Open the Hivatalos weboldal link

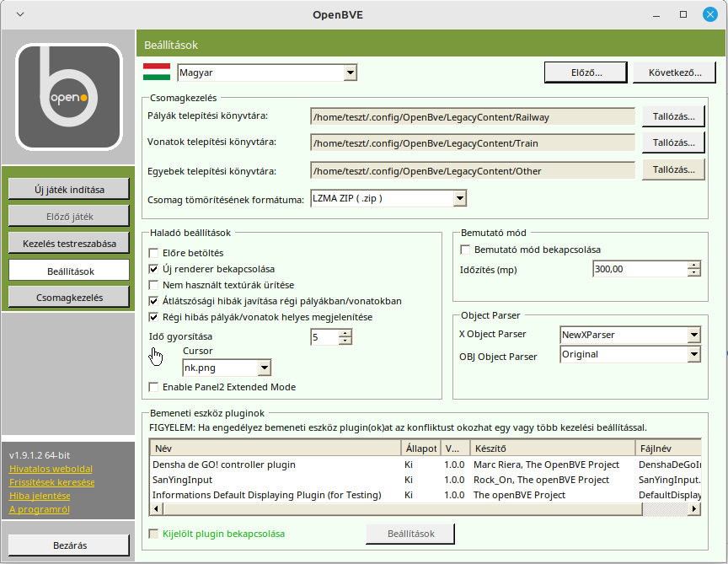click(51, 469)
